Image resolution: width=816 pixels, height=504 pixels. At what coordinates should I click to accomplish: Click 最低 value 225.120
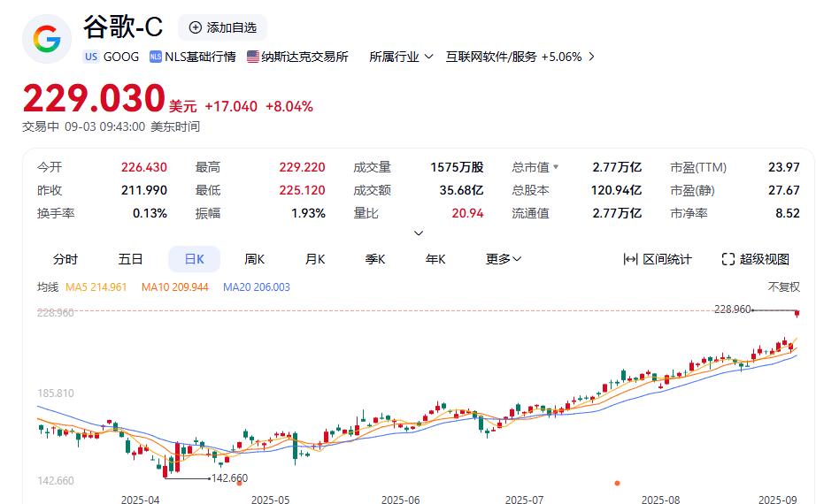point(302,190)
